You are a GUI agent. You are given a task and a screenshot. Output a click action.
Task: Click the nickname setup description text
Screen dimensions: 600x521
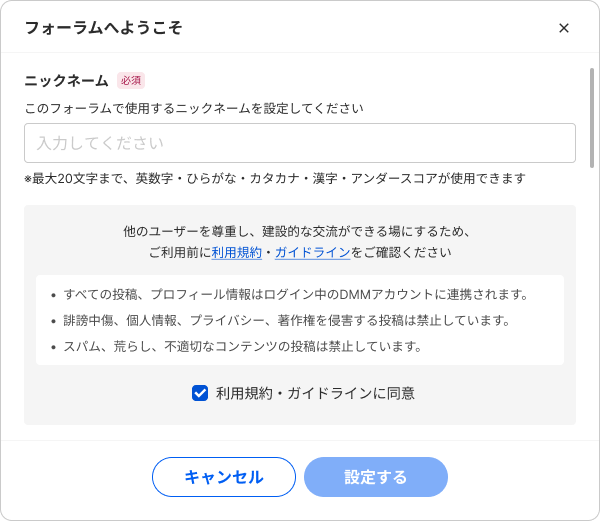(193, 107)
